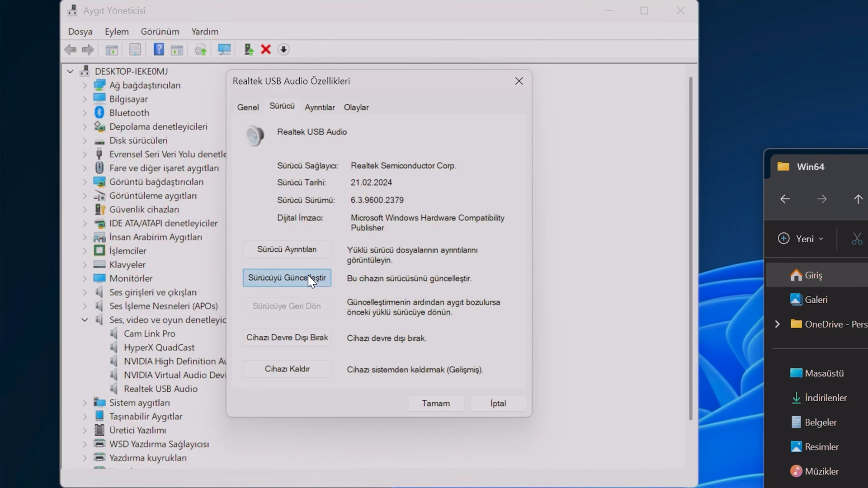Click the printer icon beside Yazdırma kuyrukları
The height and width of the screenshot is (488, 868).
[99, 457]
